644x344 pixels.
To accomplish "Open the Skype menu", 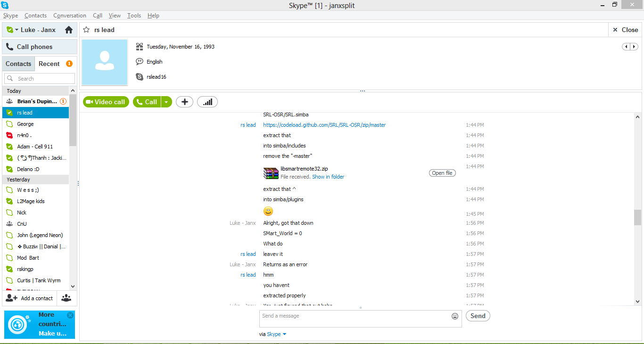I will pyautogui.click(x=11, y=16).
